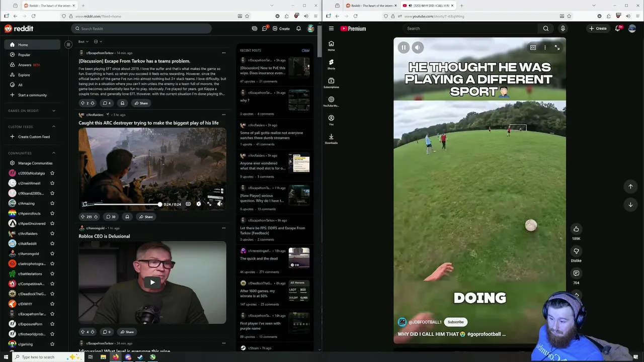Image resolution: width=644 pixels, height=362 pixels.
Task: Open YouTube Subscriptions in sidebar
Action: pos(331,83)
